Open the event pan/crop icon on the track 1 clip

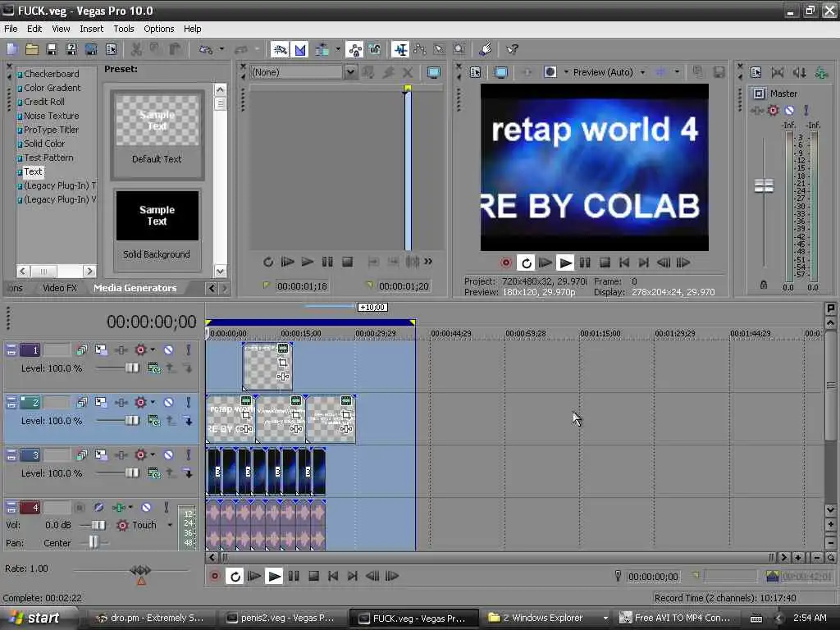[283, 363]
